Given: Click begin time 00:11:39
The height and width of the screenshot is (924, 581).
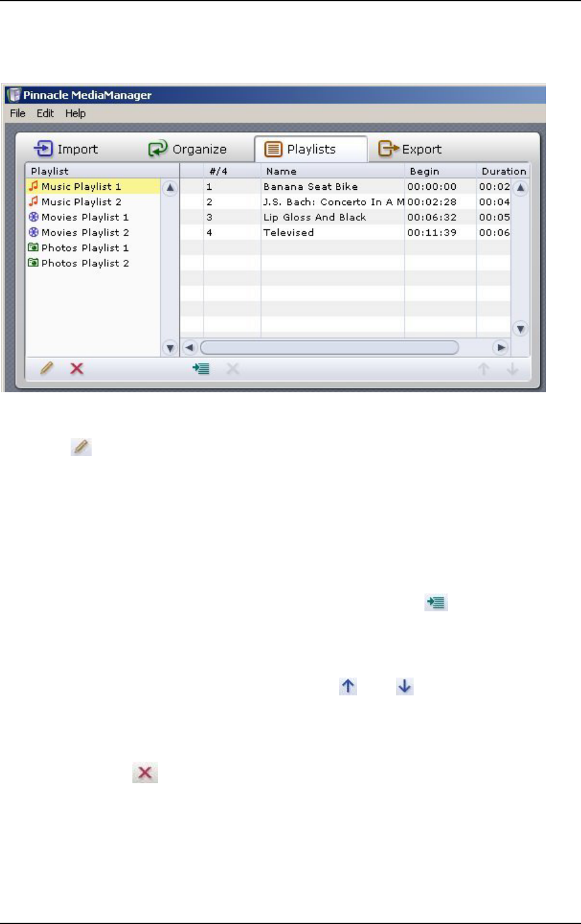Looking at the screenshot, I should tap(432, 232).
